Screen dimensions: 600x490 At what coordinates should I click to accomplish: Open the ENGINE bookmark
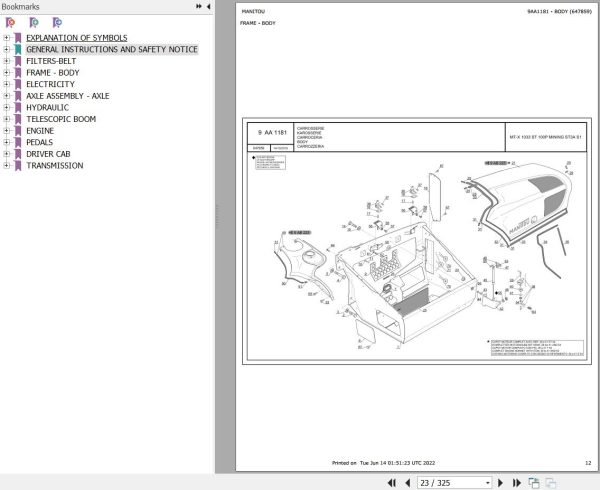point(40,131)
